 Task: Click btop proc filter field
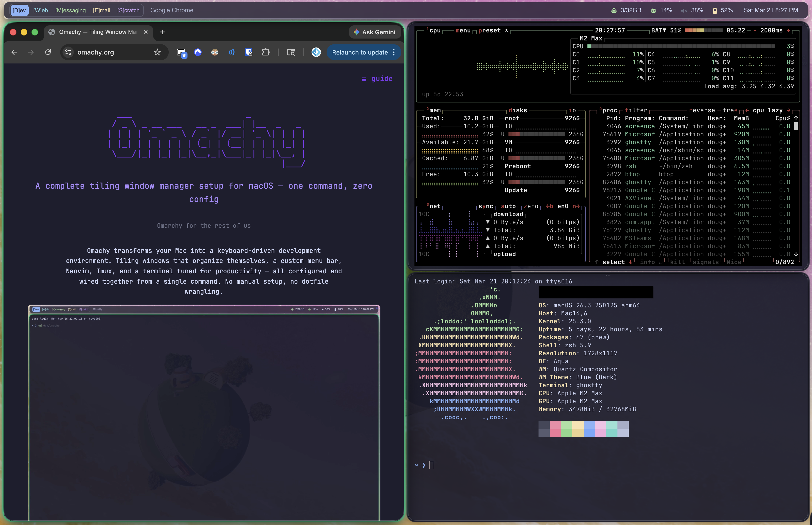636,110
